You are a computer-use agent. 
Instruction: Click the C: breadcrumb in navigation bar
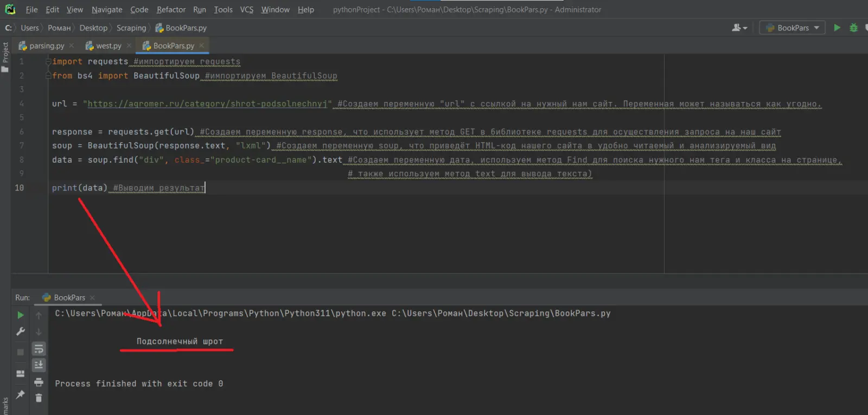pos(8,28)
